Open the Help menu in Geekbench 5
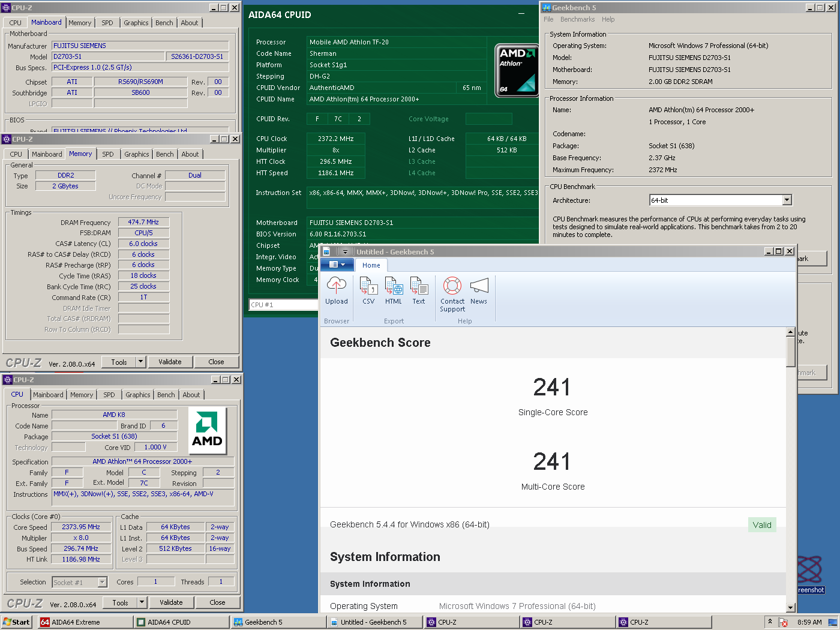 [x=608, y=19]
